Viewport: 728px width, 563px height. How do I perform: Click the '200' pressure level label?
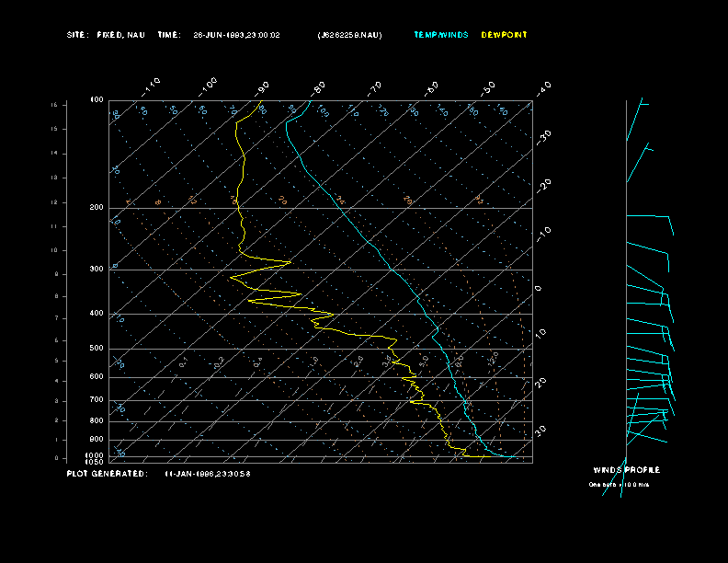coord(97,208)
